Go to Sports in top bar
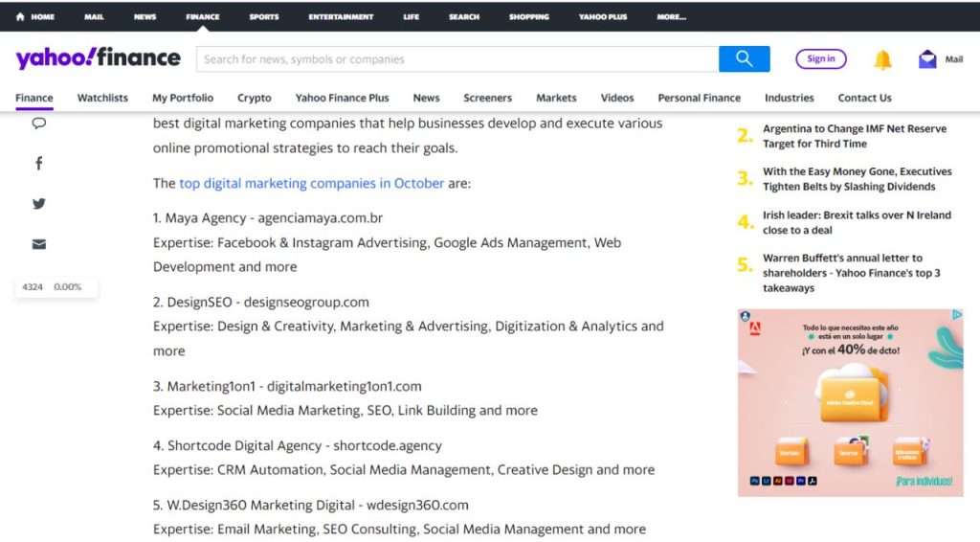The image size is (980, 542). pos(264,17)
